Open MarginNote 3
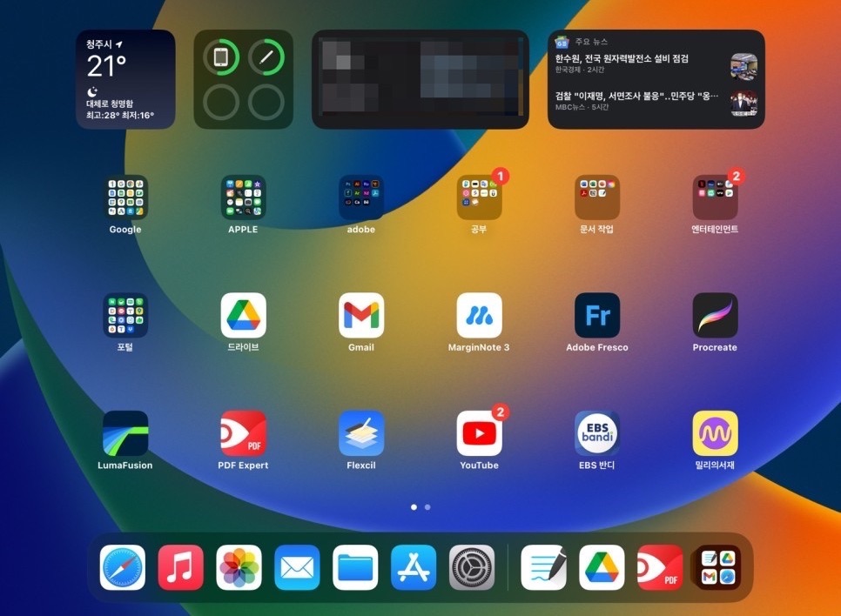841x616 pixels. (x=479, y=315)
